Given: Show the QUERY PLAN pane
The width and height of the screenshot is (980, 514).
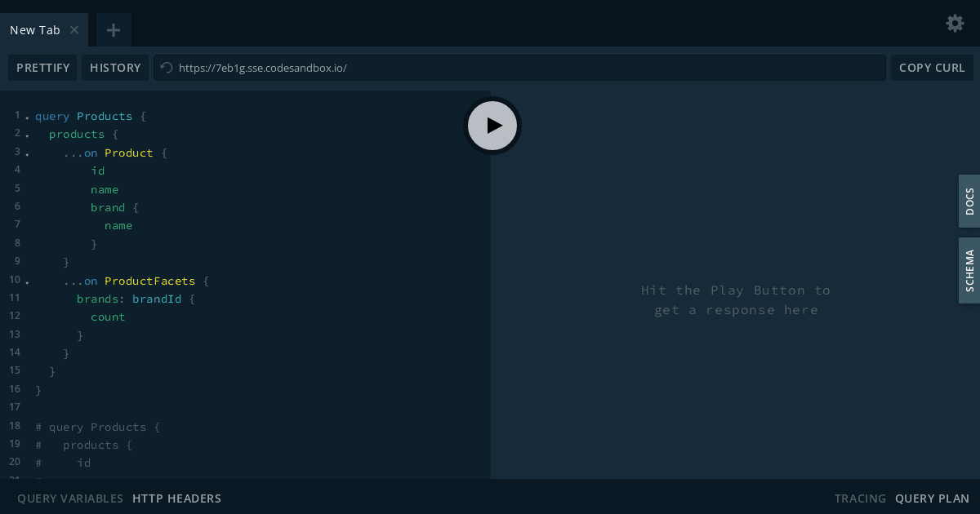Looking at the screenshot, I should tap(933, 498).
